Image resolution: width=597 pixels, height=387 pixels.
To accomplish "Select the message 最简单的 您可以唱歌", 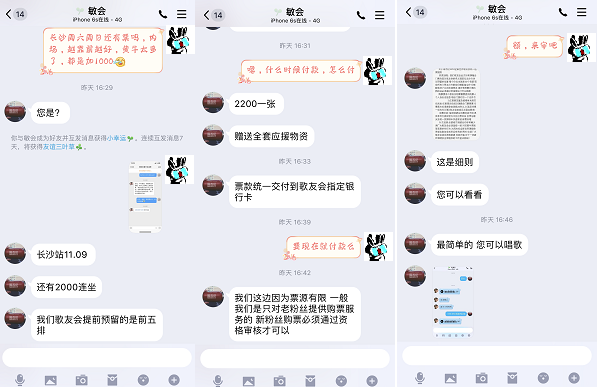I will [x=479, y=245].
